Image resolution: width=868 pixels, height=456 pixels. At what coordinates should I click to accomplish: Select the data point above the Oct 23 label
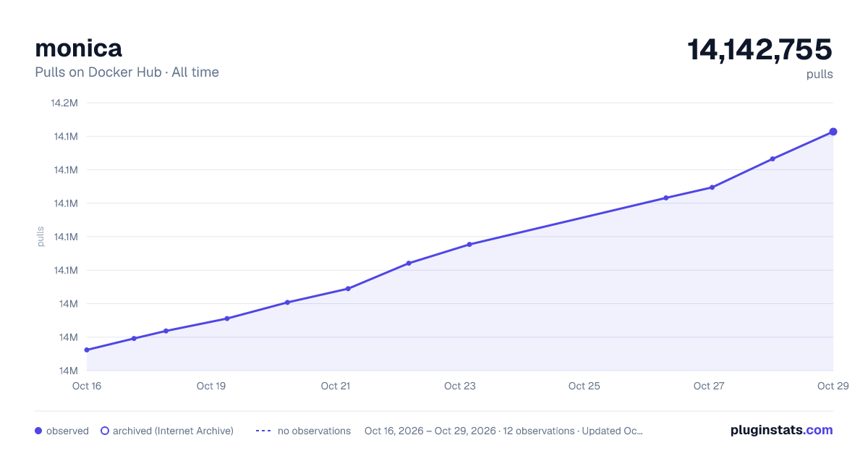[469, 245]
